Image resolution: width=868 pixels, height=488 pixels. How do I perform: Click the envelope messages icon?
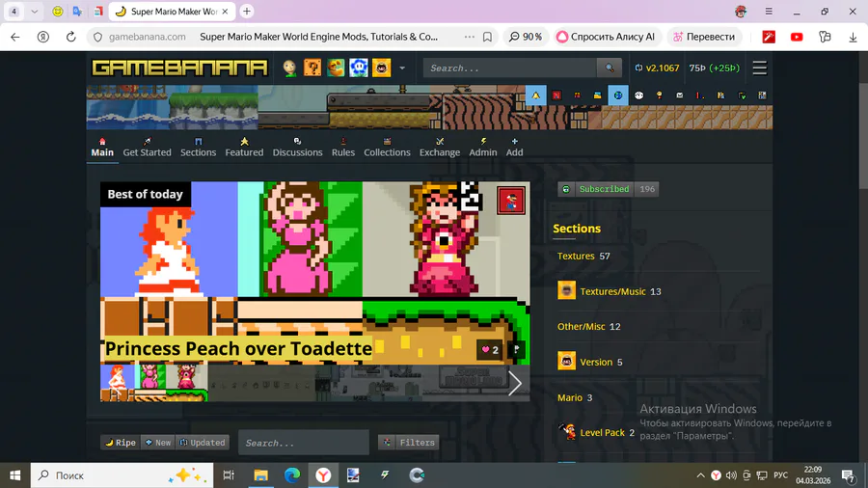point(680,95)
